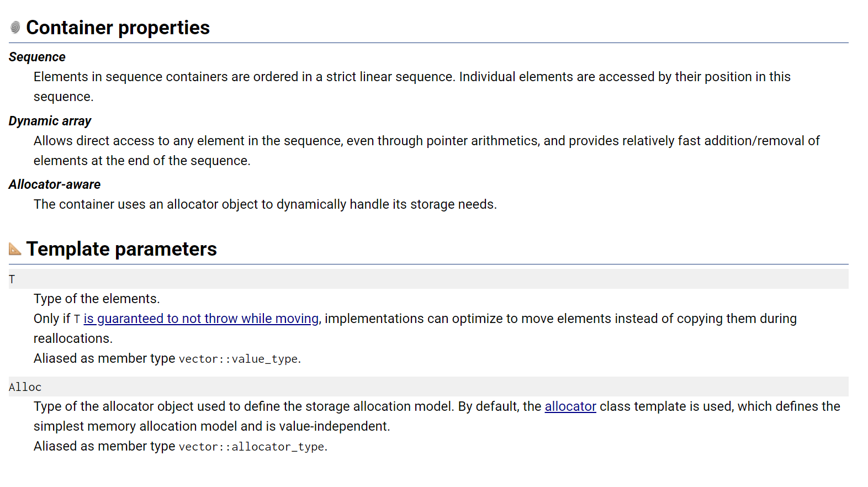Click the Allocator-aware property term

[x=55, y=184]
